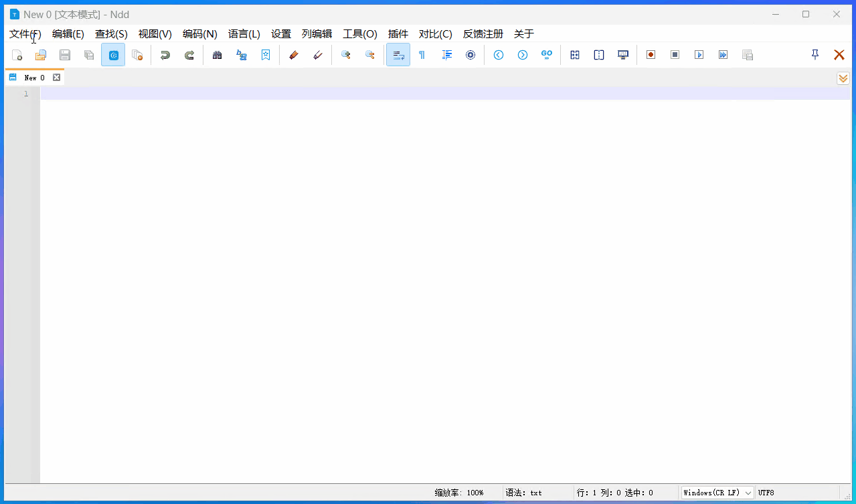
Task: Open the Windows(CR LF) line ending dropdown
Action: tap(717, 493)
